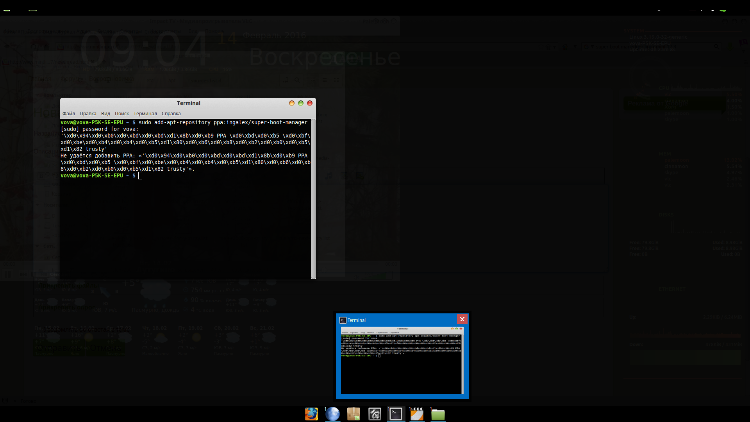This screenshot has height=422, width=750.
Task: Click the Terminal icon in the dock
Action: [x=396, y=413]
